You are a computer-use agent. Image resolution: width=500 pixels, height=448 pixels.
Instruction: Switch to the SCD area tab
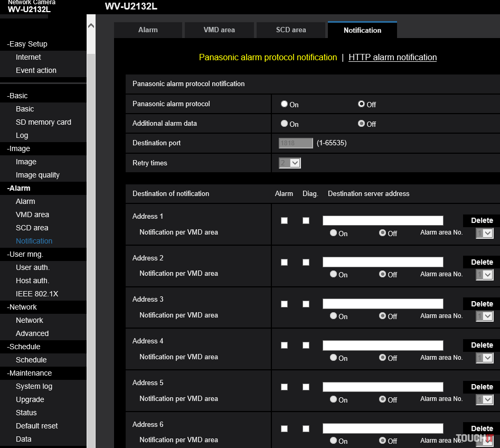tap(291, 30)
